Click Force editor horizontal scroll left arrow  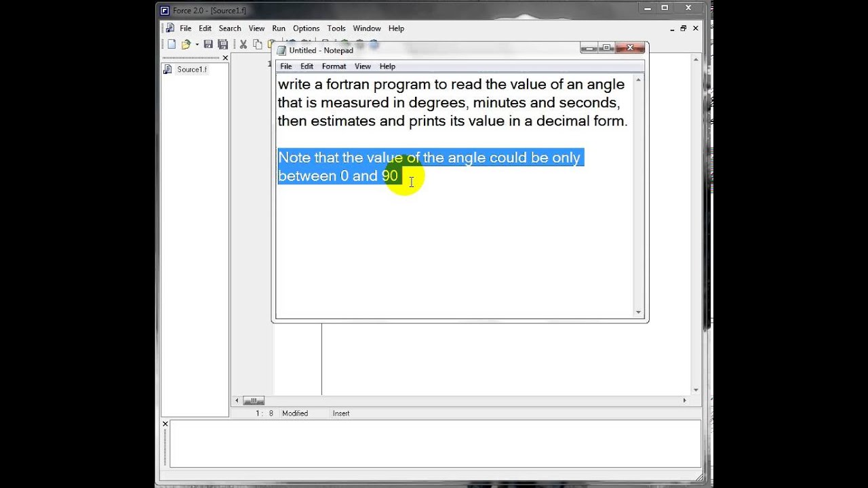pos(237,401)
